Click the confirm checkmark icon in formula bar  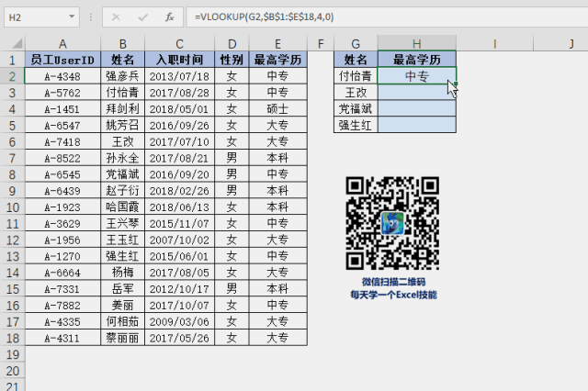143,17
